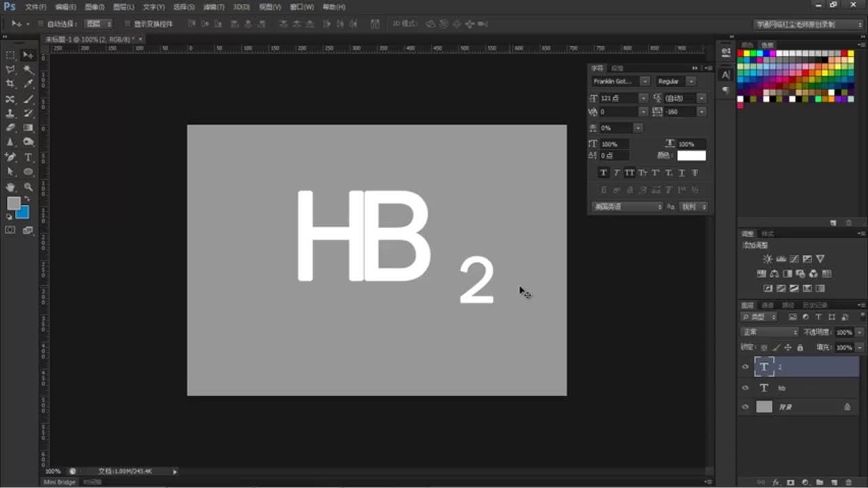The image size is (868, 488).
Task: Hide the "hb" text layer
Action: pyautogui.click(x=745, y=388)
